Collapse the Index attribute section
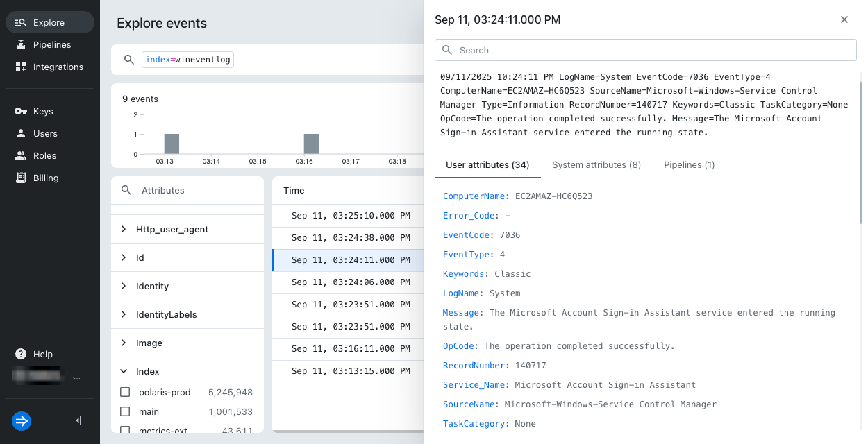 point(124,371)
